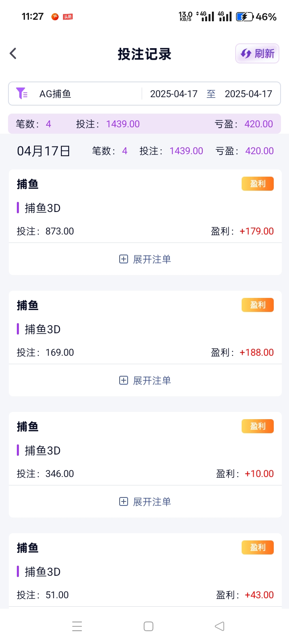This screenshot has height=644, width=289.
Task: Expand 展开注单 for the +179.00 record
Action: [152, 259]
